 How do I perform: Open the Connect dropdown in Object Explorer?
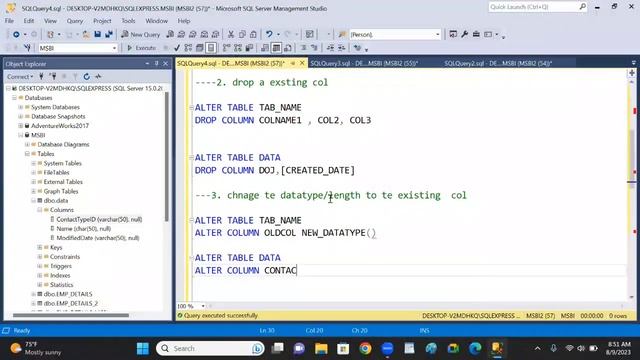tap(20, 76)
